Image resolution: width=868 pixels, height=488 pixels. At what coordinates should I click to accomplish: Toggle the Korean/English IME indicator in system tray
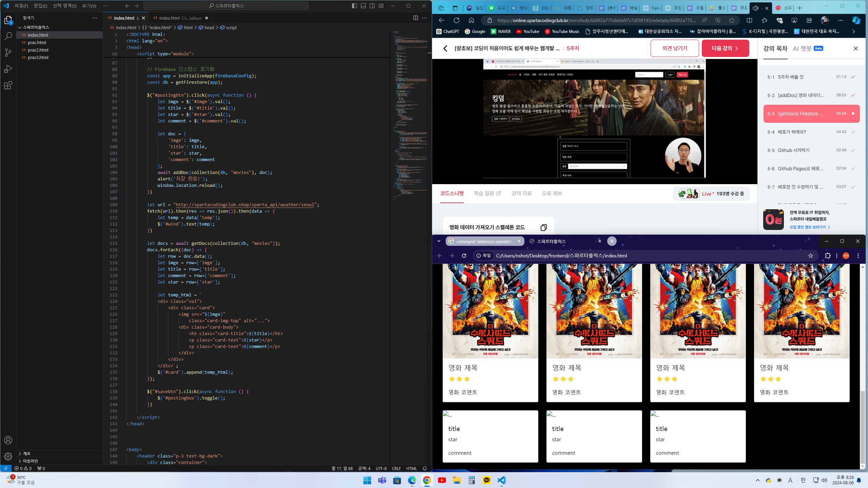[803, 480]
